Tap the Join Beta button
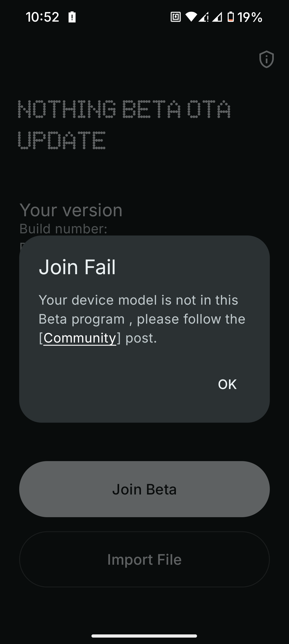 144,489
